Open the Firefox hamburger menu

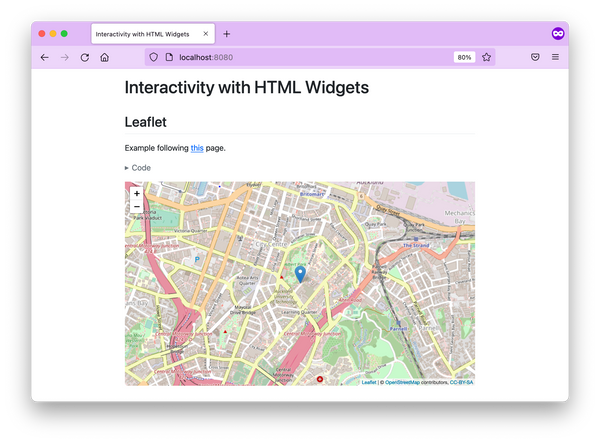point(555,58)
